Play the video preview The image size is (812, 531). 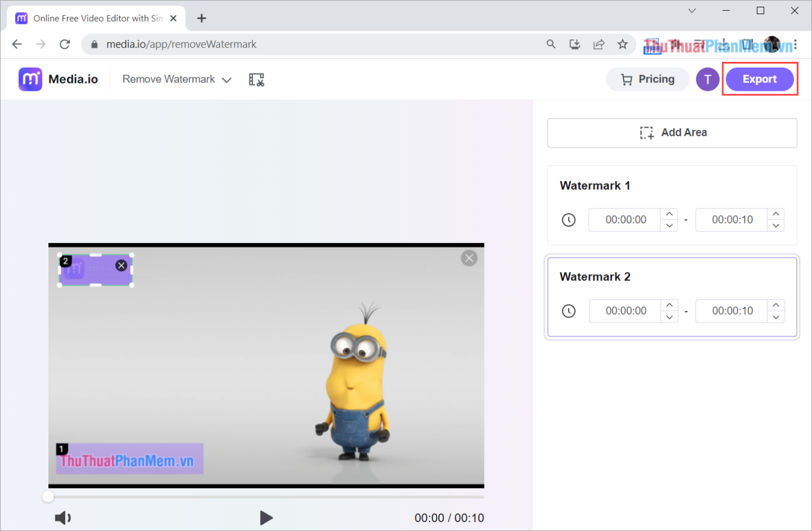coord(266,517)
